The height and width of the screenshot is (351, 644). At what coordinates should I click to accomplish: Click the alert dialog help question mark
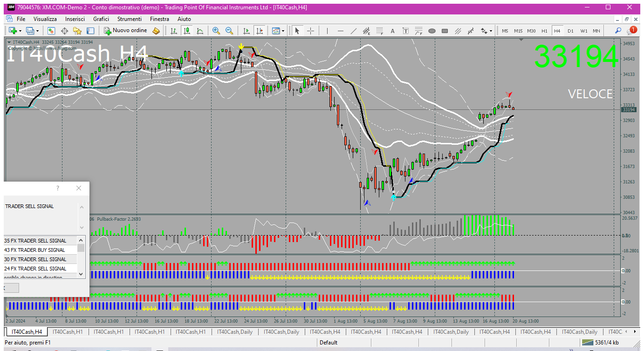pos(58,188)
